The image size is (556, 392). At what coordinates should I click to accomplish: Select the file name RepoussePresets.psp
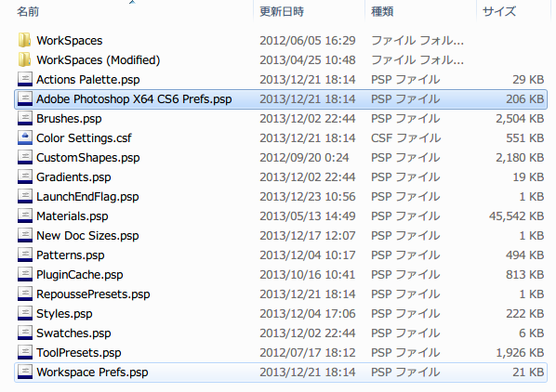93,294
